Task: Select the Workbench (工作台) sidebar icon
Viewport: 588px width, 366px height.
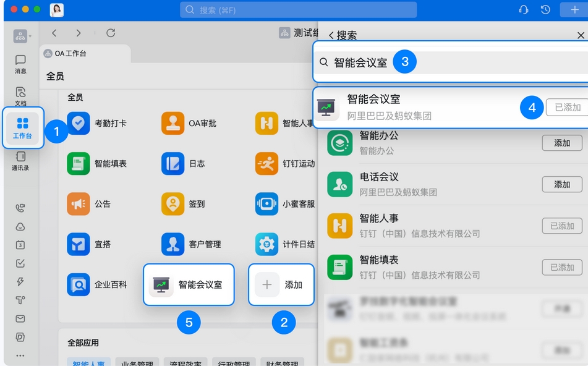Action: 22,127
